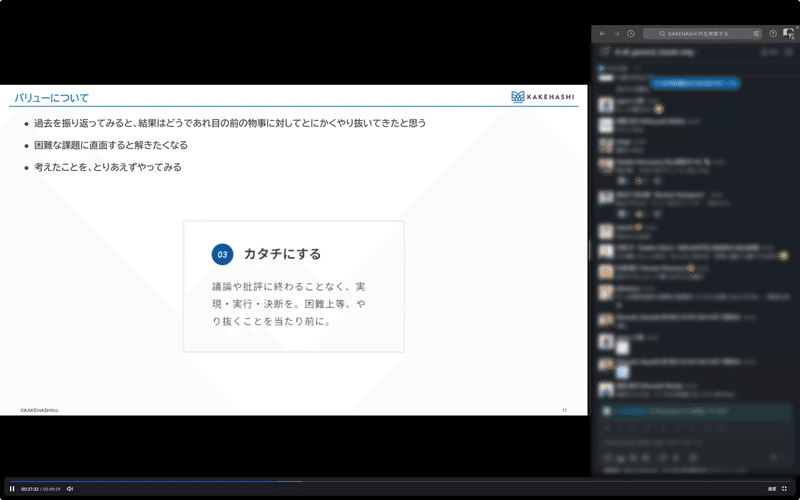The image size is (800, 500).
Task: Click the 'カタチにする' heading on the slide
Action: coord(283,254)
